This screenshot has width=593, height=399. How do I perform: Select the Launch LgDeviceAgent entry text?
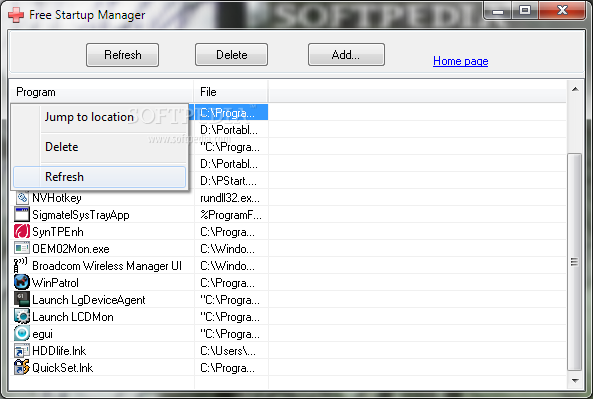click(x=88, y=300)
